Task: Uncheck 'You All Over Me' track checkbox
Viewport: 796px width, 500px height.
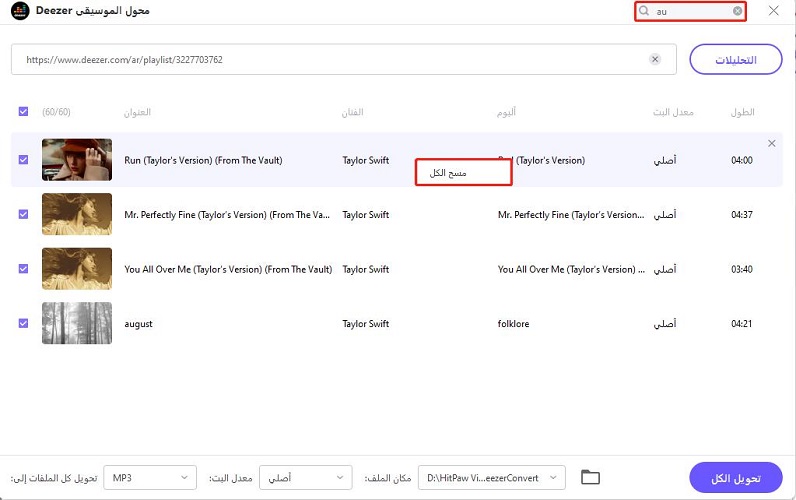Action: [x=23, y=269]
